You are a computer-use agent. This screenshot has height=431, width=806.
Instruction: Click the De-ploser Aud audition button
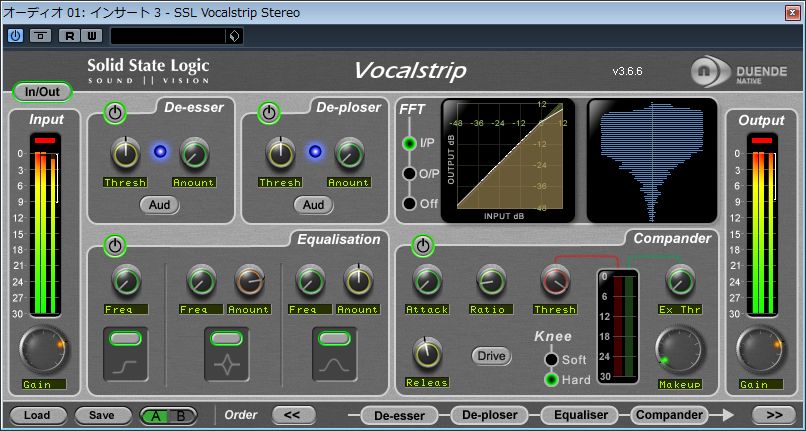(314, 205)
